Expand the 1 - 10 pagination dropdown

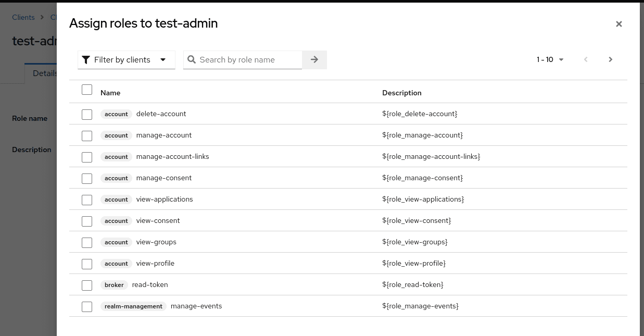[550, 60]
